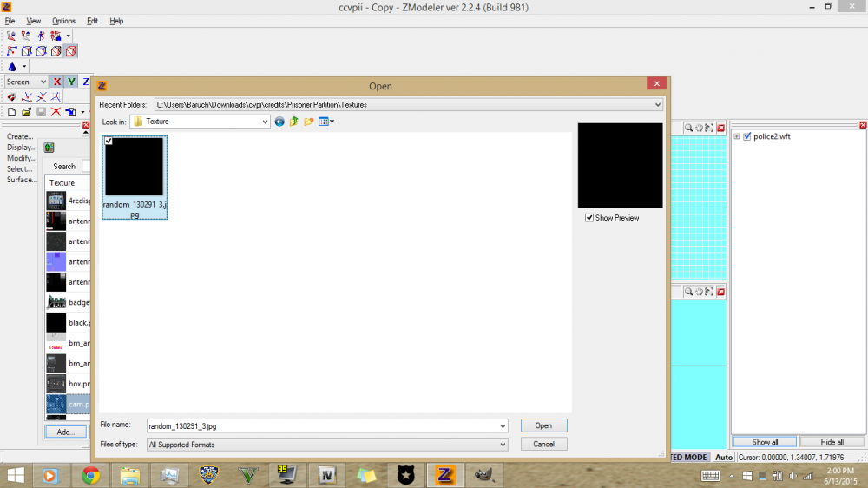The width and height of the screenshot is (868, 488).
Task: Click the blue arrow import icon
Action: click(71, 112)
